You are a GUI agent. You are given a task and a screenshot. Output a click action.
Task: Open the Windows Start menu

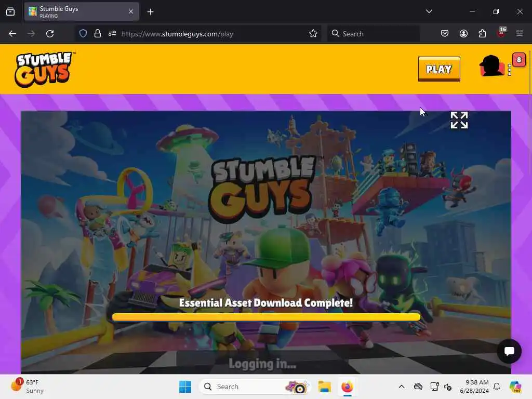(185, 387)
